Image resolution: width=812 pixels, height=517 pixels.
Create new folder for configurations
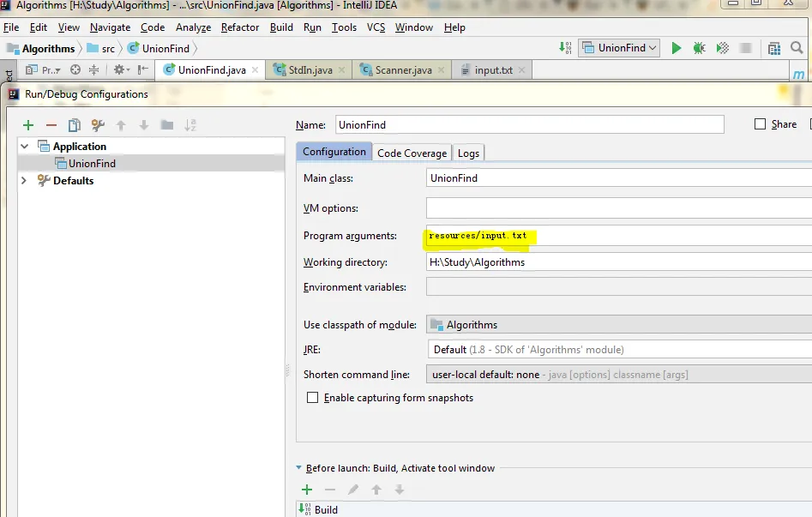click(x=166, y=125)
